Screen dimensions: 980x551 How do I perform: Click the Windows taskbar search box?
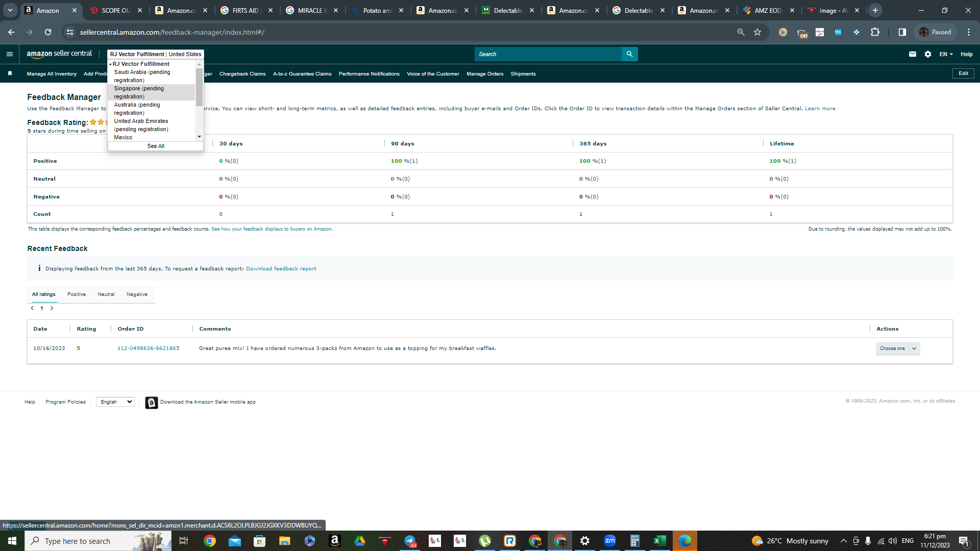click(x=98, y=541)
